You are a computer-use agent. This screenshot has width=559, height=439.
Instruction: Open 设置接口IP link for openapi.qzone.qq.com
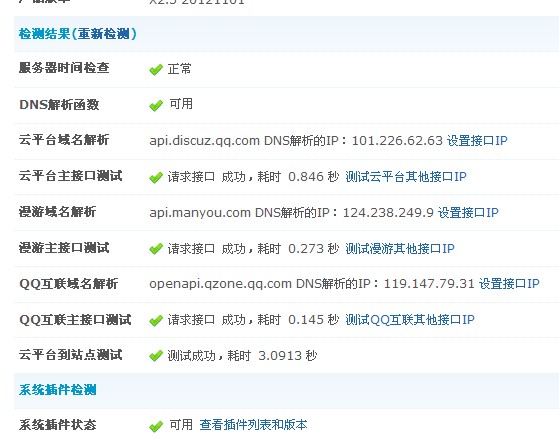click(509, 284)
